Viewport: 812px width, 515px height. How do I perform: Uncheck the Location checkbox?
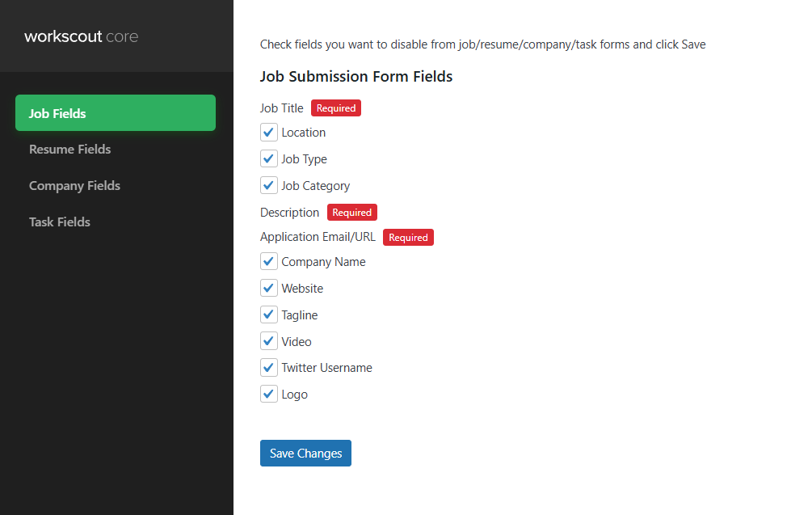[x=269, y=133]
